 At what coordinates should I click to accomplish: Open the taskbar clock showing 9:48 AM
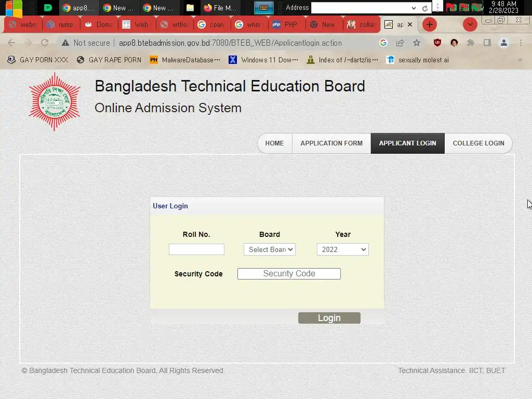[x=503, y=7]
